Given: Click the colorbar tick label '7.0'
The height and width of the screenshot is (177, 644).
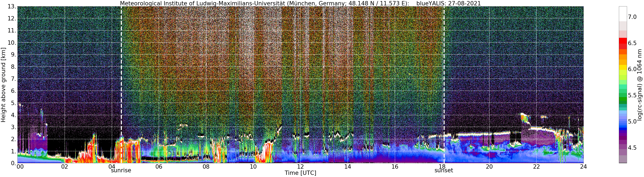Looking at the screenshot, I should tap(632, 17).
